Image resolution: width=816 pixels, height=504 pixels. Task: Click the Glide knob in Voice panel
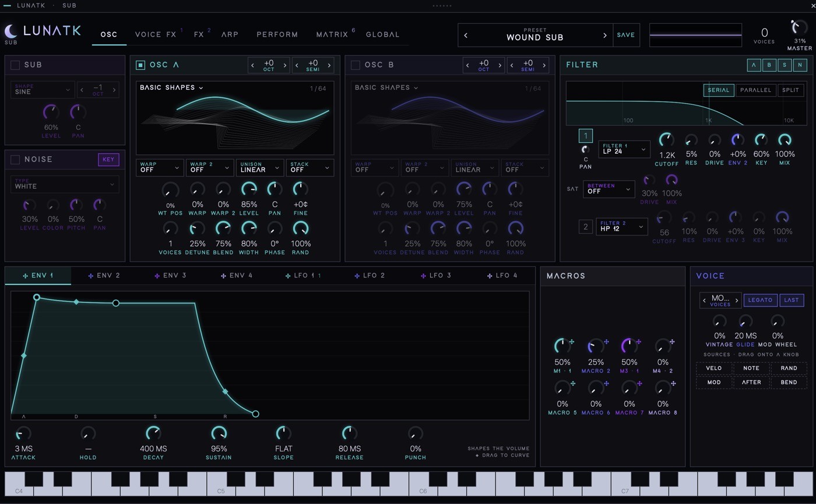pos(745,321)
